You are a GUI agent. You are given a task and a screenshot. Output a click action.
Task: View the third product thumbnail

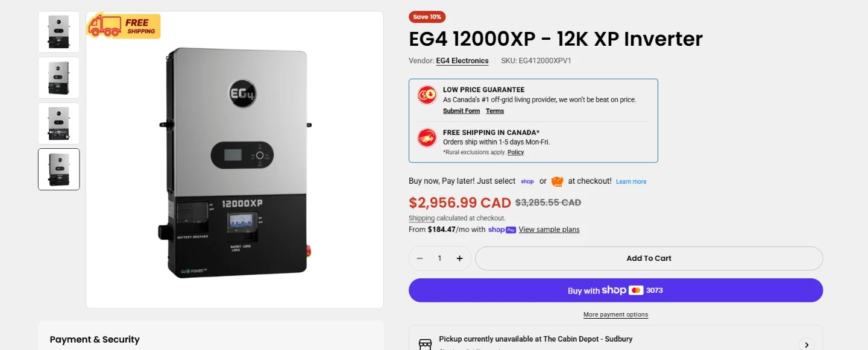59,123
